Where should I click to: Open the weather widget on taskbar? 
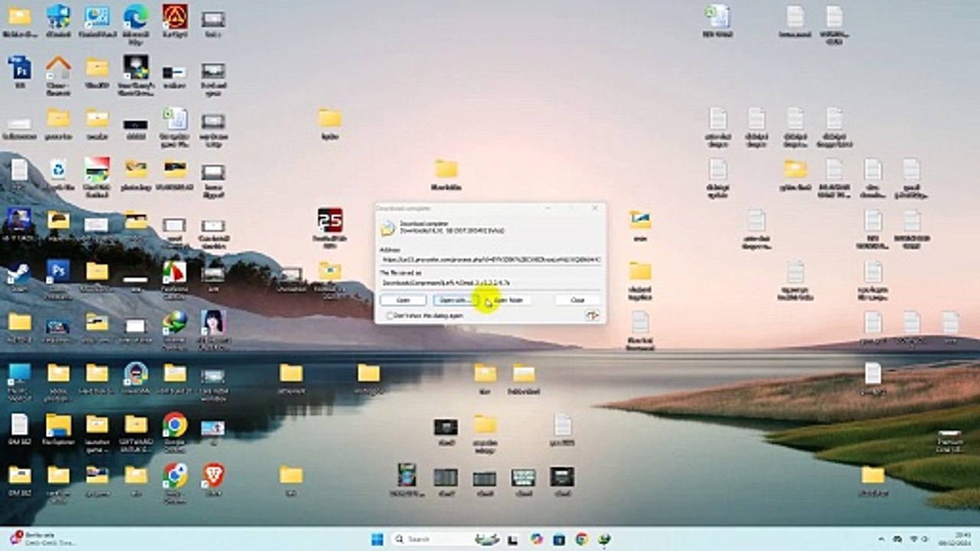[42, 539]
